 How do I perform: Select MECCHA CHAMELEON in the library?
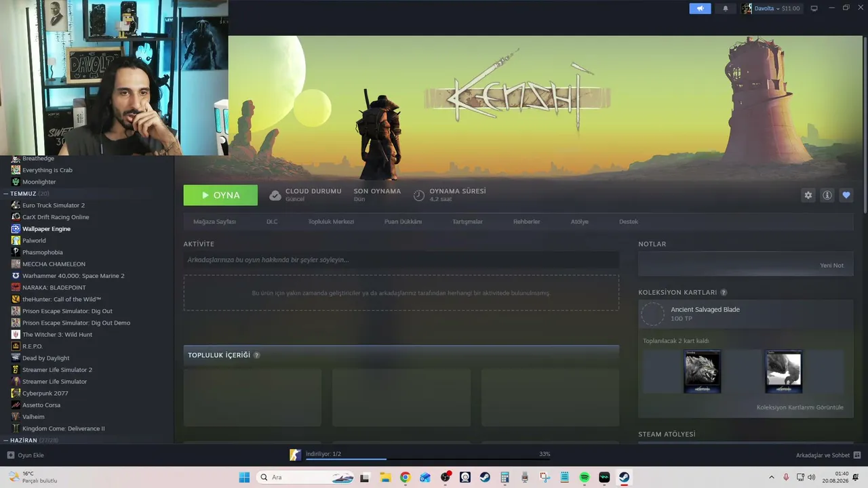(54, 264)
